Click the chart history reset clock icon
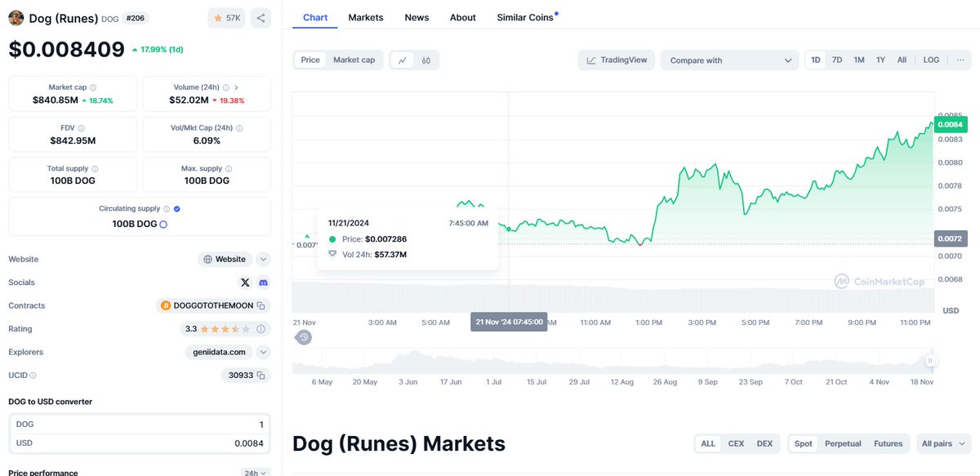The image size is (980, 476). [x=304, y=337]
